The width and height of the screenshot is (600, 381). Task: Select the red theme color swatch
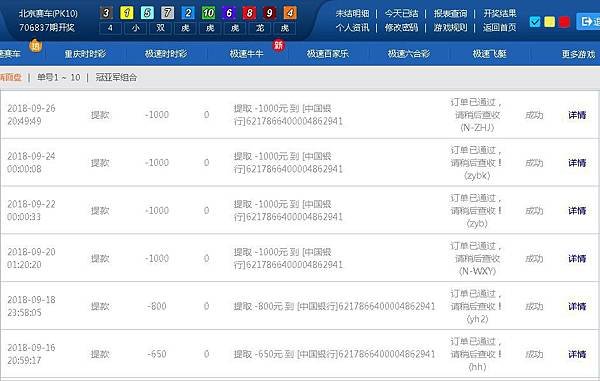[x=564, y=22]
